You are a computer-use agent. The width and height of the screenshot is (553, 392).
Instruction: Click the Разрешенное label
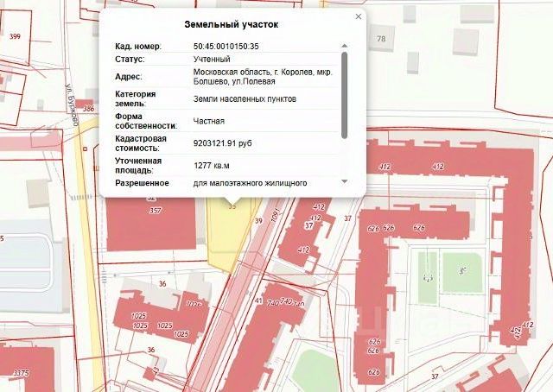click(142, 183)
